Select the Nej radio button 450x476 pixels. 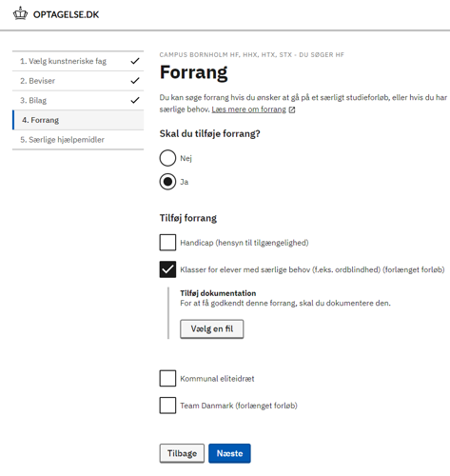point(167,158)
